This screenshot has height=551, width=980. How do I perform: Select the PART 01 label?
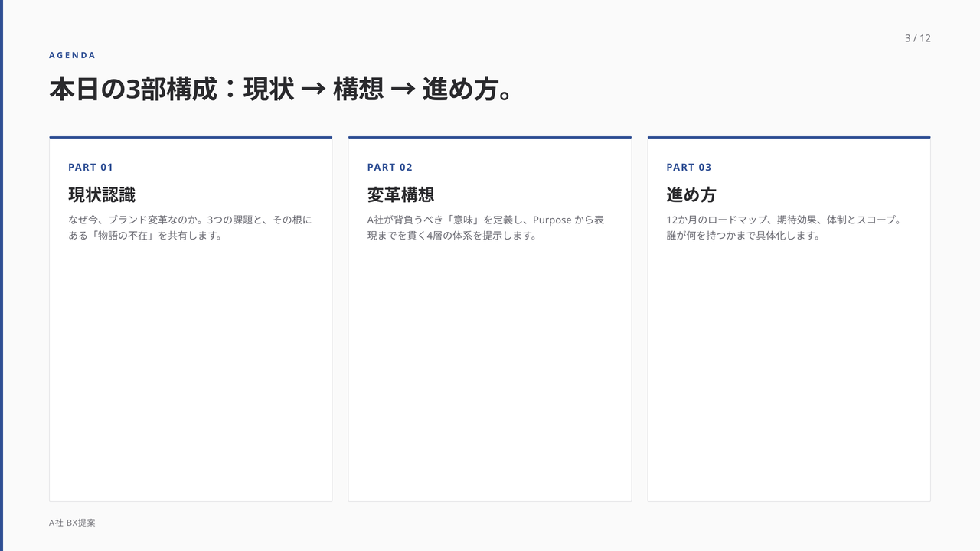(90, 167)
